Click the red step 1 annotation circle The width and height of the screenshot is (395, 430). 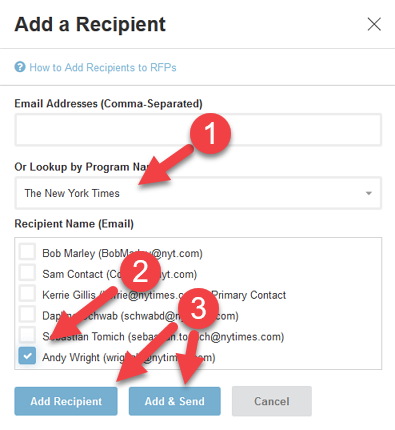[210, 134]
